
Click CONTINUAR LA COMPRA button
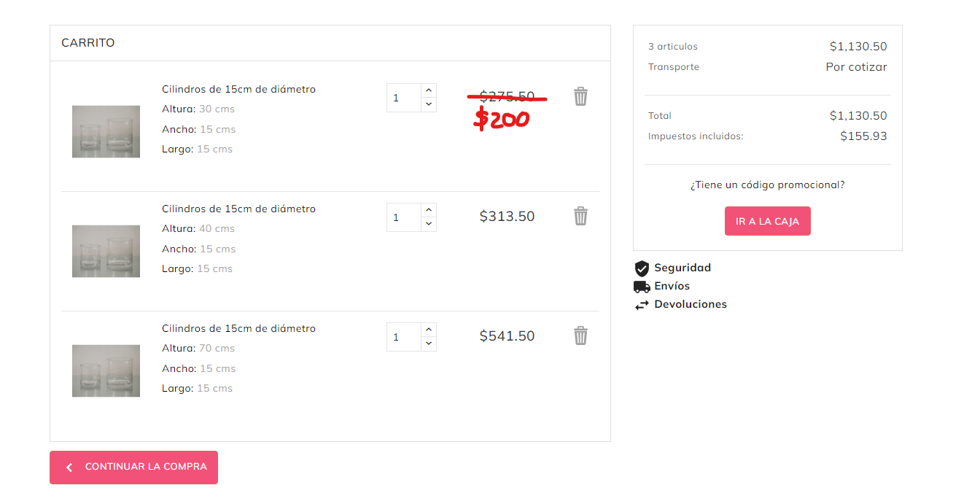coord(133,467)
